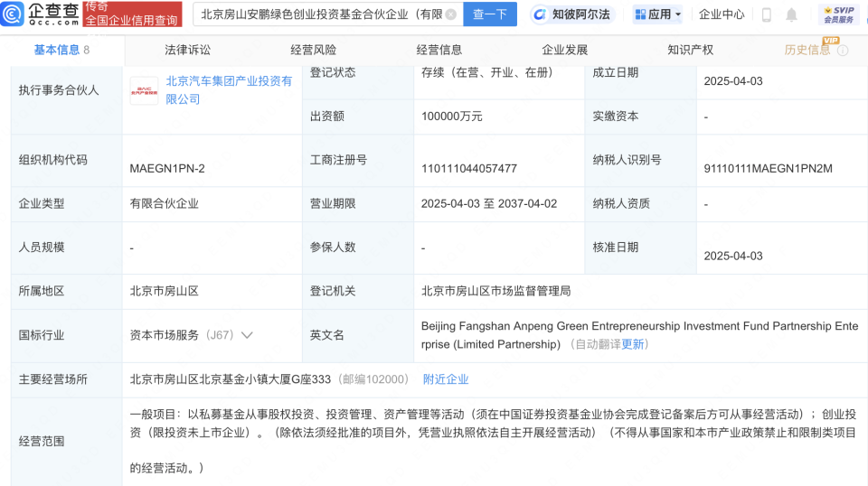The height and width of the screenshot is (486, 868).
Task: Select registration authority 北京市房山区市场监督管理局
Action: pos(496,292)
